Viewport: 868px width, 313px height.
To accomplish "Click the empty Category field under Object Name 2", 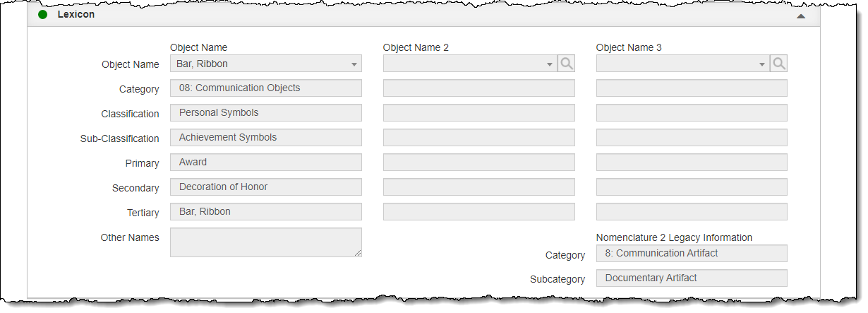I will (x=478, y=88).
